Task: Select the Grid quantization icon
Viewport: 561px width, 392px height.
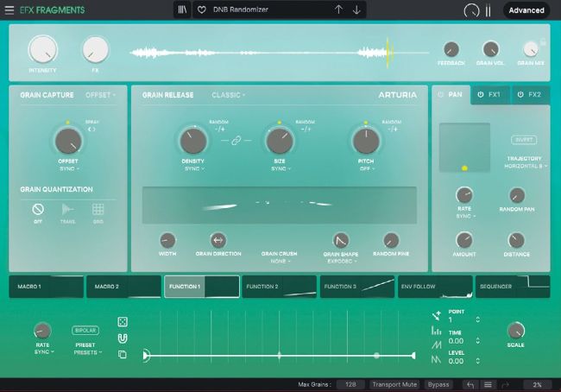Action: tap(98, 210)
